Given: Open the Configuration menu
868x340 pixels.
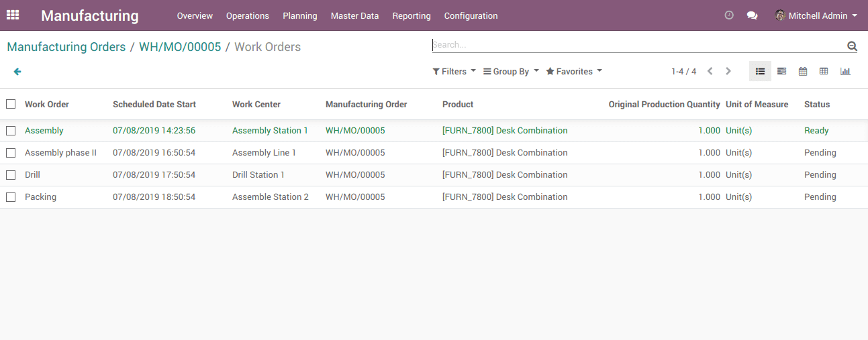Looking at the screenshot, I should [x=471, y=15].
